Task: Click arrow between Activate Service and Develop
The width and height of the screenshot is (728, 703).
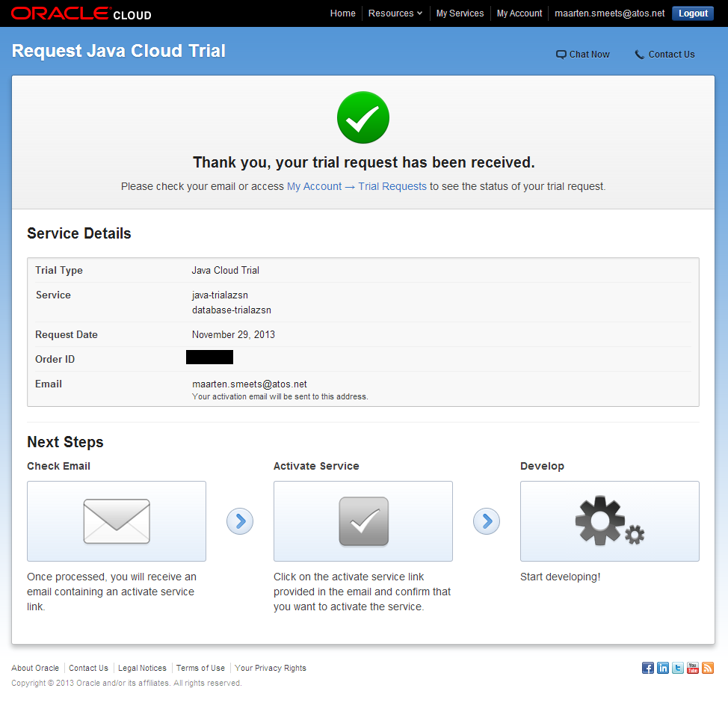Action: pos(487,521)
